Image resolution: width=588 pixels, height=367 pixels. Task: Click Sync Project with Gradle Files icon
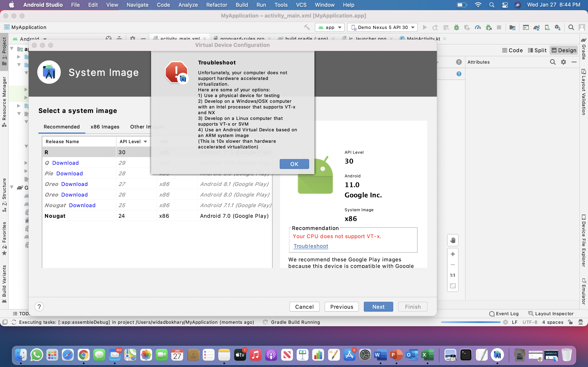[x=537, y=28]
